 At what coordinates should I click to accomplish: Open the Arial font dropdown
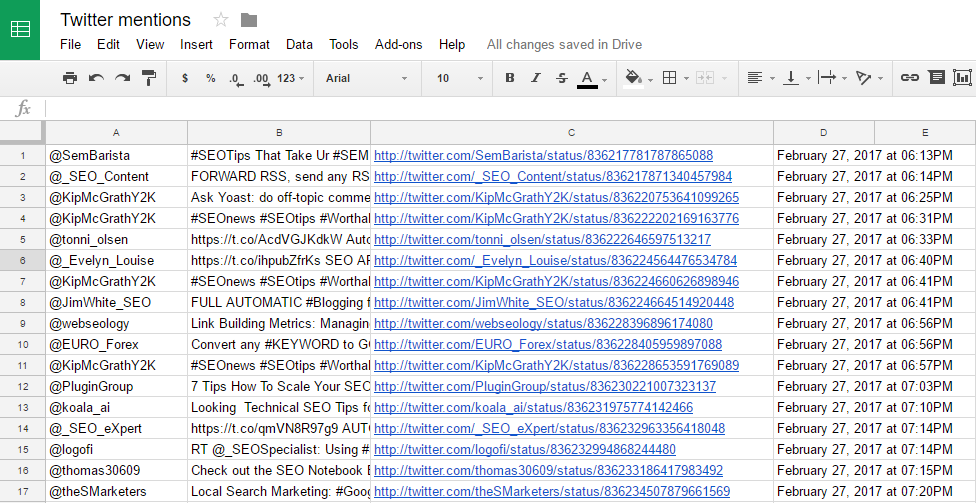[x=366, y=78]
